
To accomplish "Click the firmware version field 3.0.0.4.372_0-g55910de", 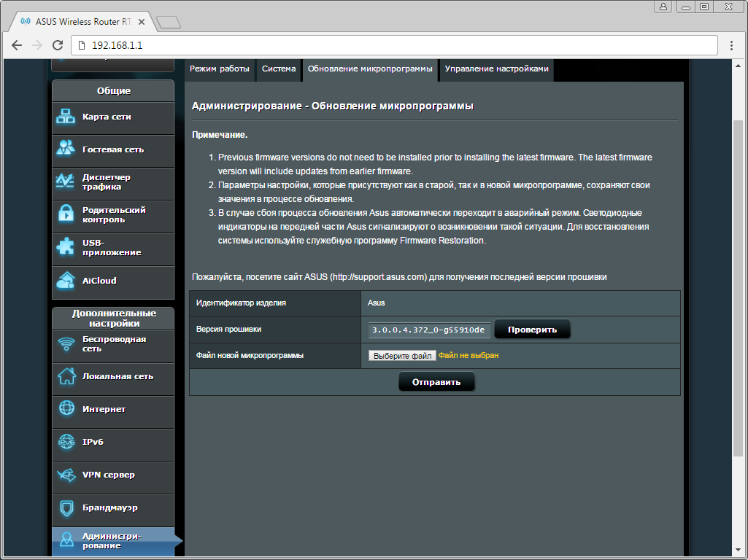I will pos(429,330).
